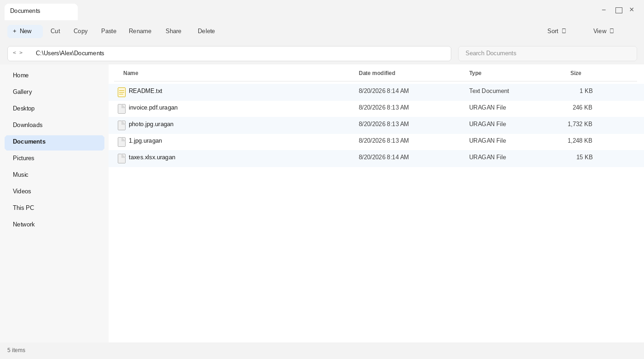Screen dimensions: 644x359
Task: Select the README.txt file name
Action: [145, 91]
